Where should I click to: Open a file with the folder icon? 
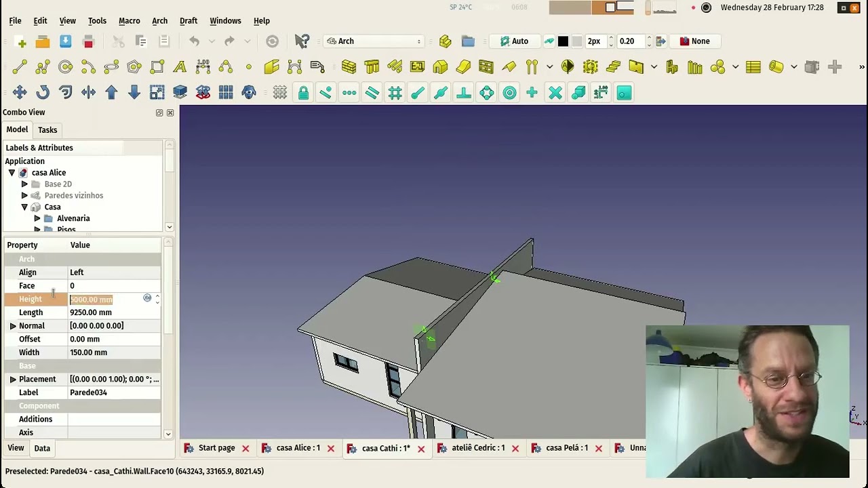coord(43,41)
